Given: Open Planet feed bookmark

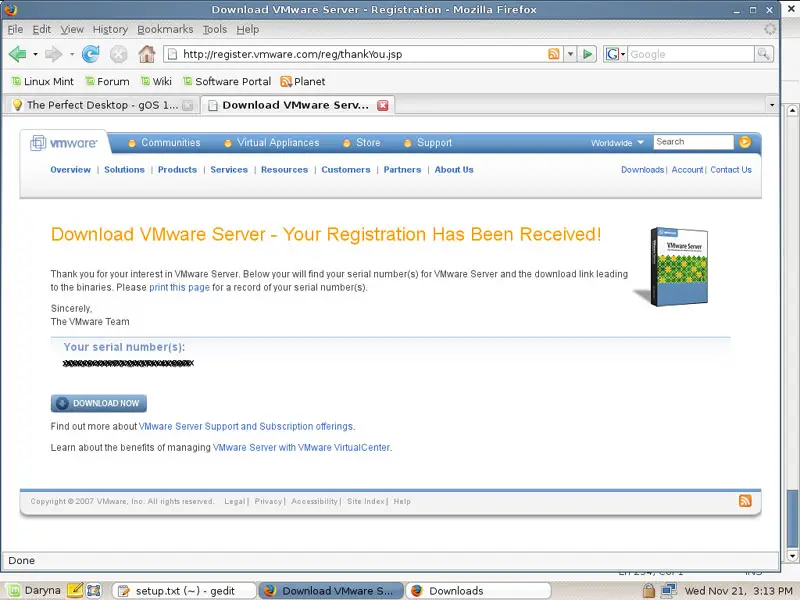Looking at the screenshot, I should (303, 82).
